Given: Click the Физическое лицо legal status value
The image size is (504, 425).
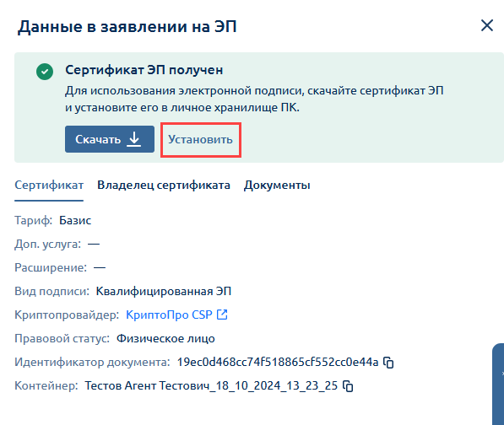Looking at the screenshot, I should (x=165, y=338).
